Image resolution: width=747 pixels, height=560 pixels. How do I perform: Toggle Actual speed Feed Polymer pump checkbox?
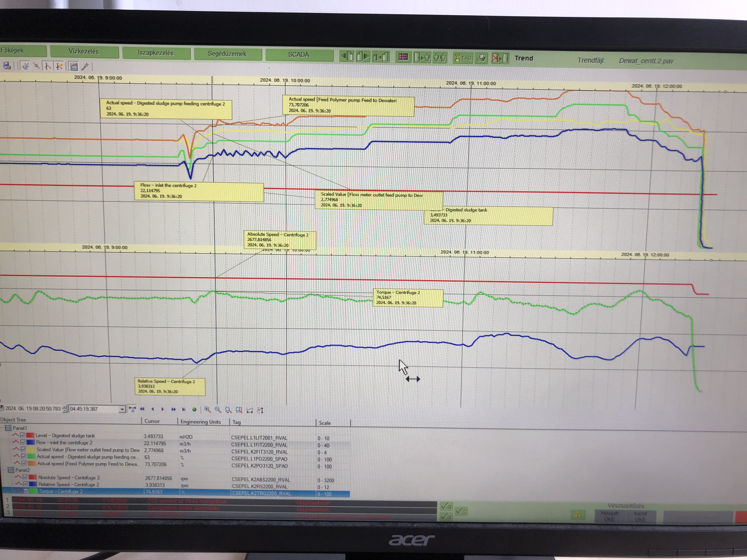(x=24, y=464)
